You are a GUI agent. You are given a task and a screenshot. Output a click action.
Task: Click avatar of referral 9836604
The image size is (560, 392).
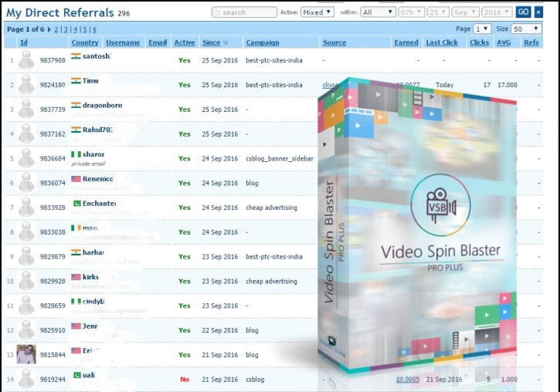pos(26,158)
